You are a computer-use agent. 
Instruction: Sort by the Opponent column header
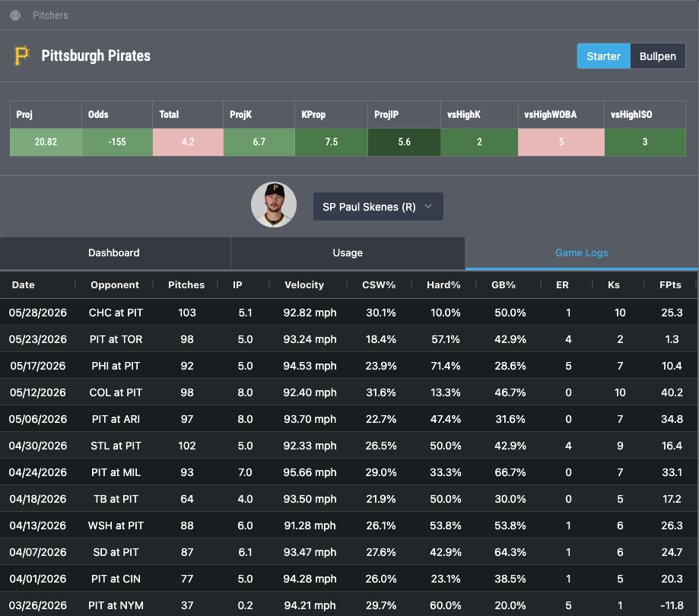click(x=115, y=285)
